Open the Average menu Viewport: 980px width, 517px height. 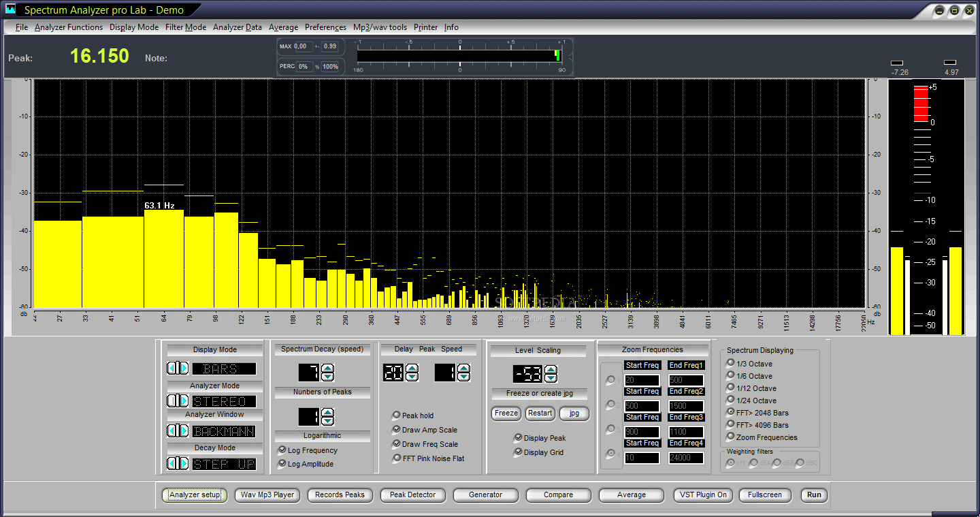coord(283,27)
